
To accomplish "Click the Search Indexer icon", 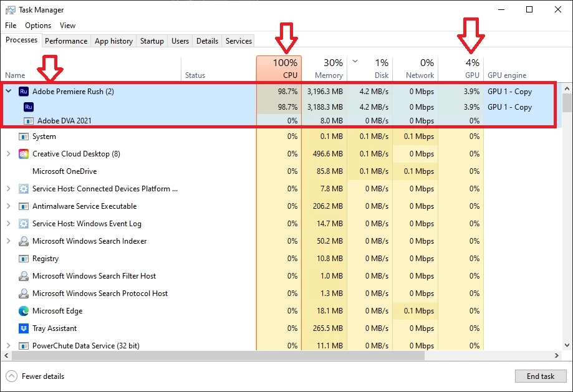I will [x=24, y=241].
